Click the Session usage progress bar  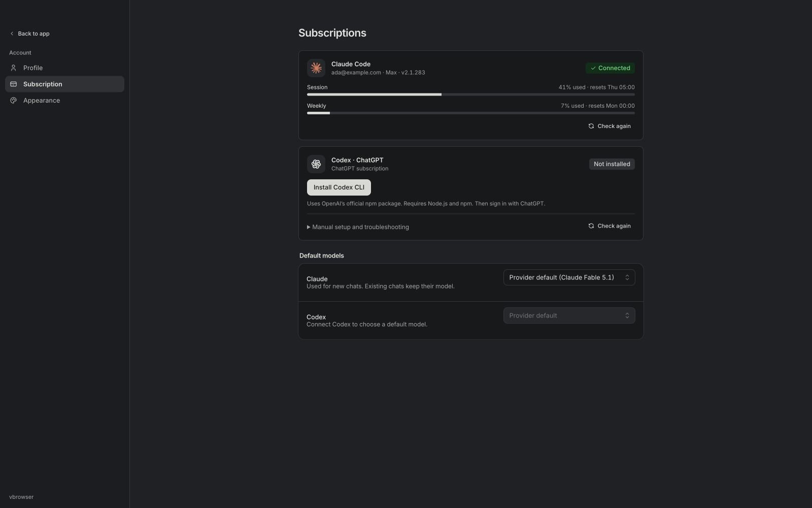[x=471, y=94]
